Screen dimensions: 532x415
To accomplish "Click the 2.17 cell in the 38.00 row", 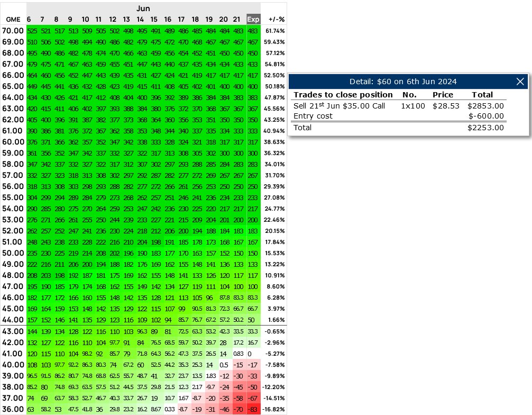I will pos(197,387).
